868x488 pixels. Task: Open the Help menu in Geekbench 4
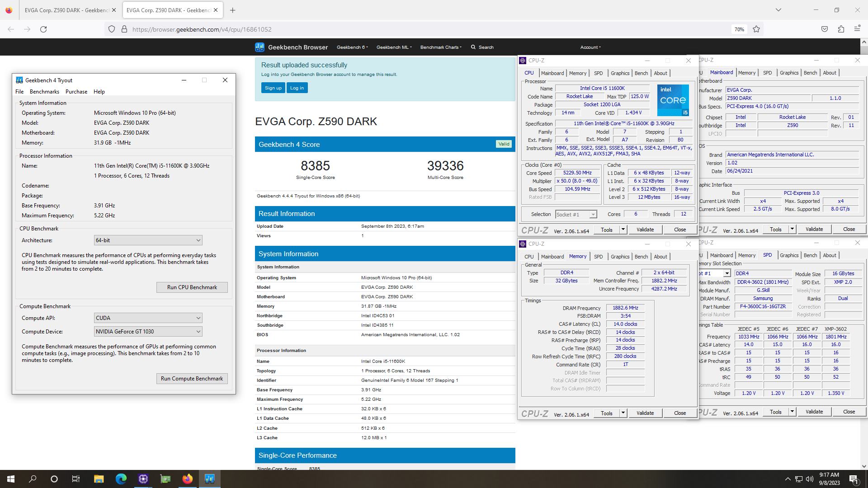(99, 92)
